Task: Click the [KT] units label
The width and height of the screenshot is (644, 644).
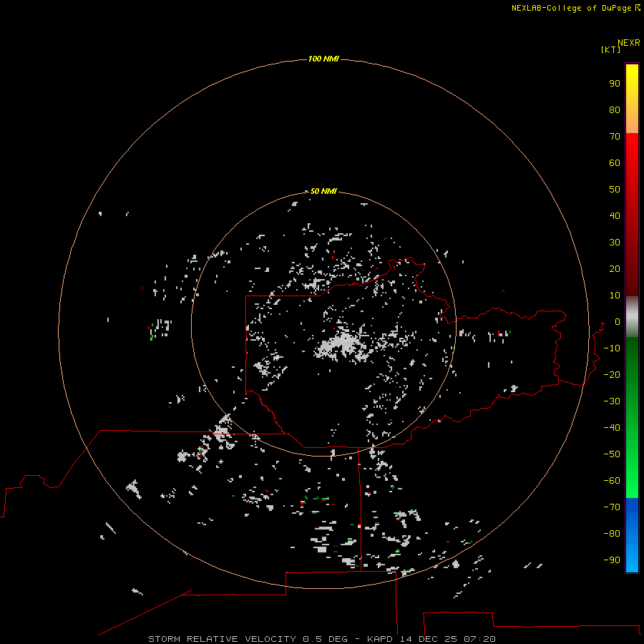Action: [610, 49]
